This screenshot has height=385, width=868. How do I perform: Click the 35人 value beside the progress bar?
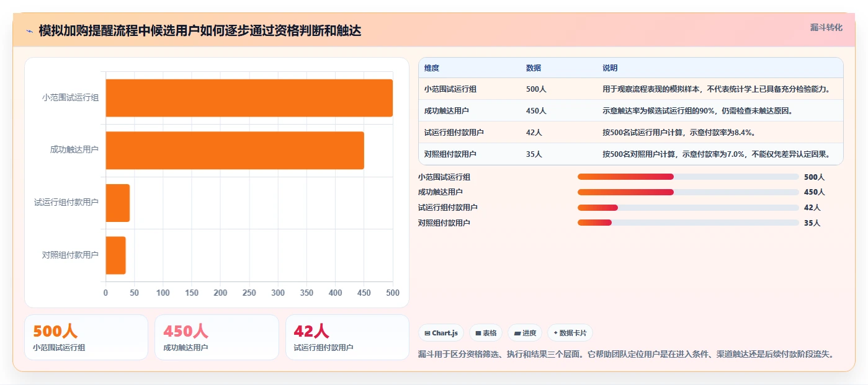(812, 223)
